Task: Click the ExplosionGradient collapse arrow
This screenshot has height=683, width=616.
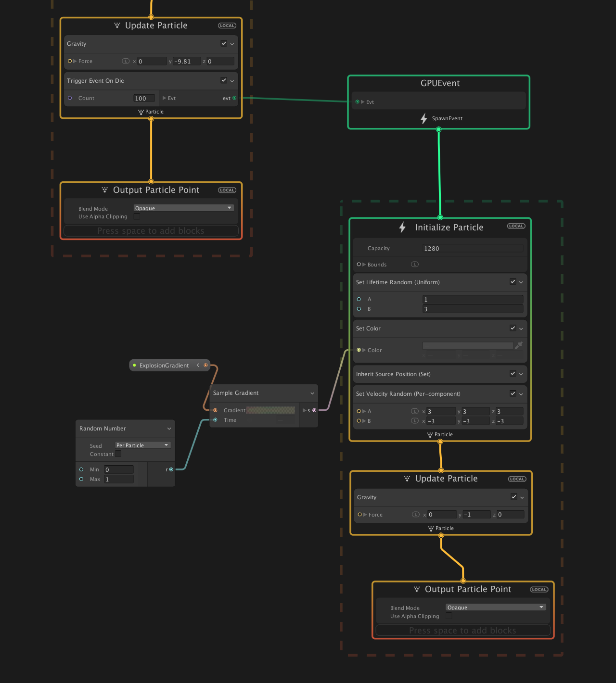Action: (x=198, y=366)
